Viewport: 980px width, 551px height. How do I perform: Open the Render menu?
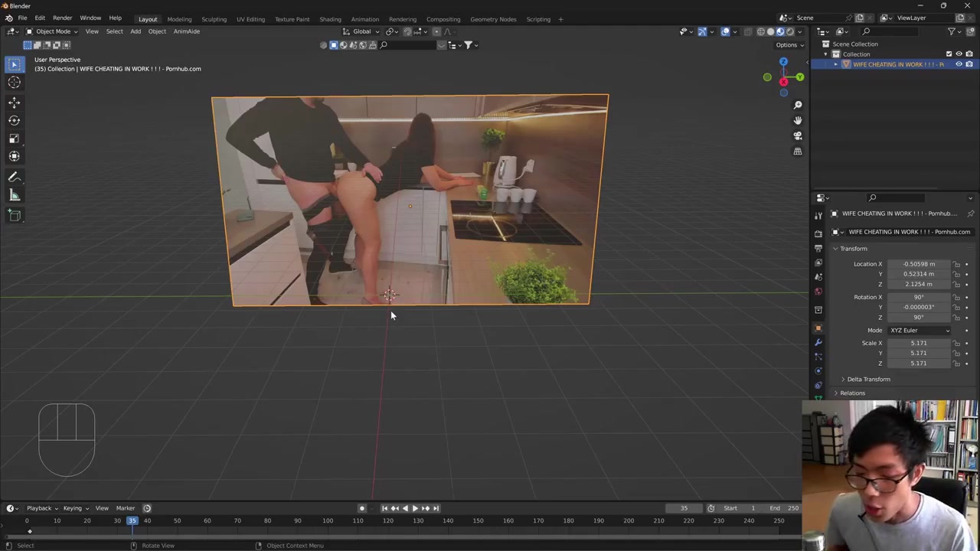coord(62,18)
